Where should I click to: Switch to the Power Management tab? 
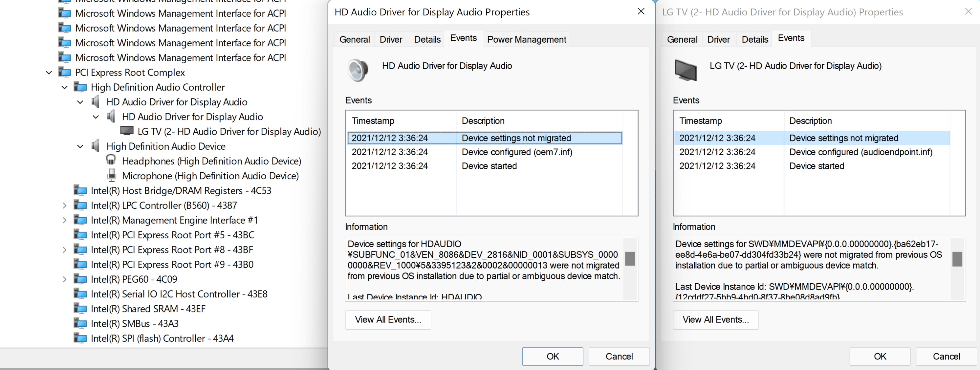526,39
